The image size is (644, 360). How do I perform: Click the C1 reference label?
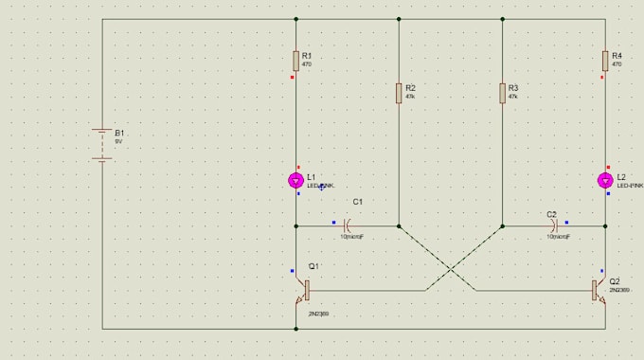pyautogui.click(x=358, y=202)
